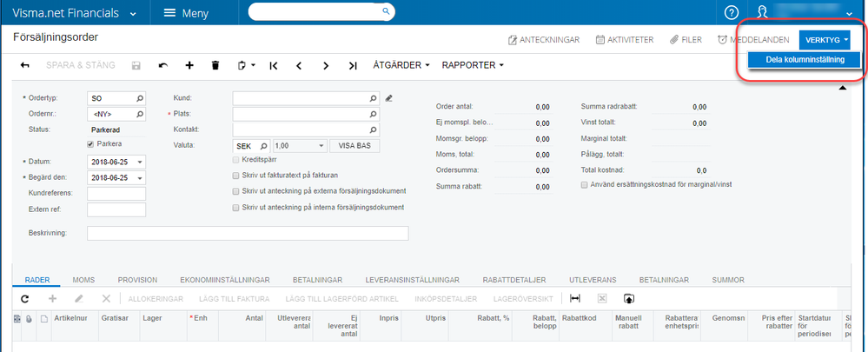
Task: Switch to the PROVISION tab
Action: 137,280
